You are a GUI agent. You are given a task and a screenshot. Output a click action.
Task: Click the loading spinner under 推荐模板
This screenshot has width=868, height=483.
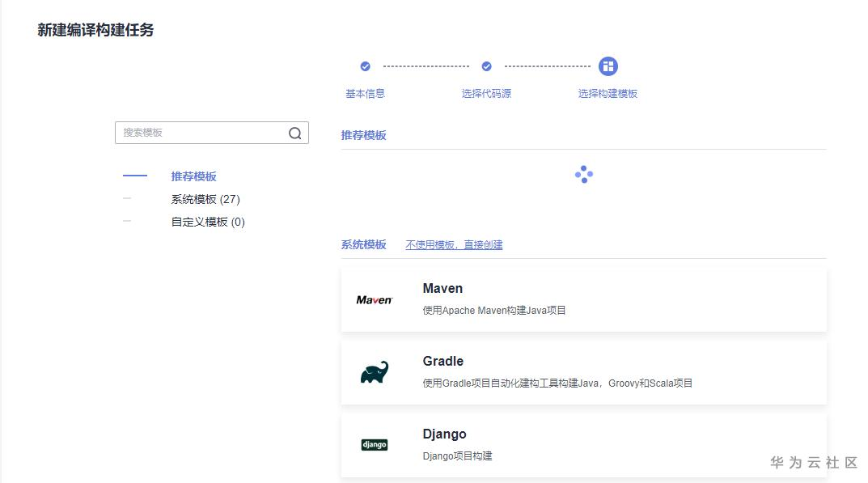tap(583, 174)
